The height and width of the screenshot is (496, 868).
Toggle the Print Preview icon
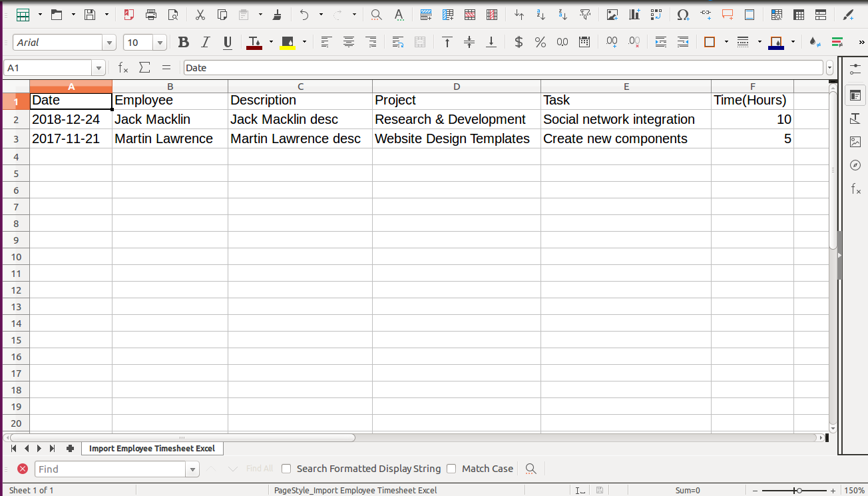click(x=173, y=15)
